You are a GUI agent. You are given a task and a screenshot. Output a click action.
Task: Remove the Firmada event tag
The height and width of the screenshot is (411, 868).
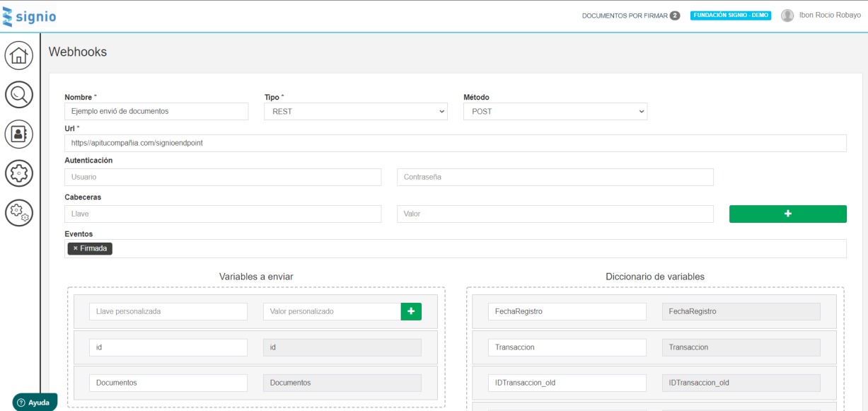coord(76,248)
